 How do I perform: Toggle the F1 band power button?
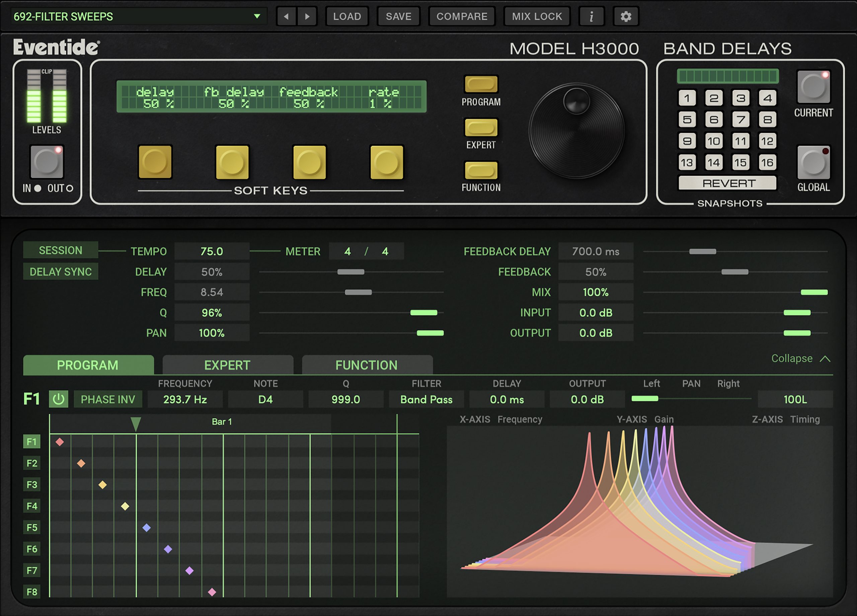pyautogui.click(x=59, y=399)
